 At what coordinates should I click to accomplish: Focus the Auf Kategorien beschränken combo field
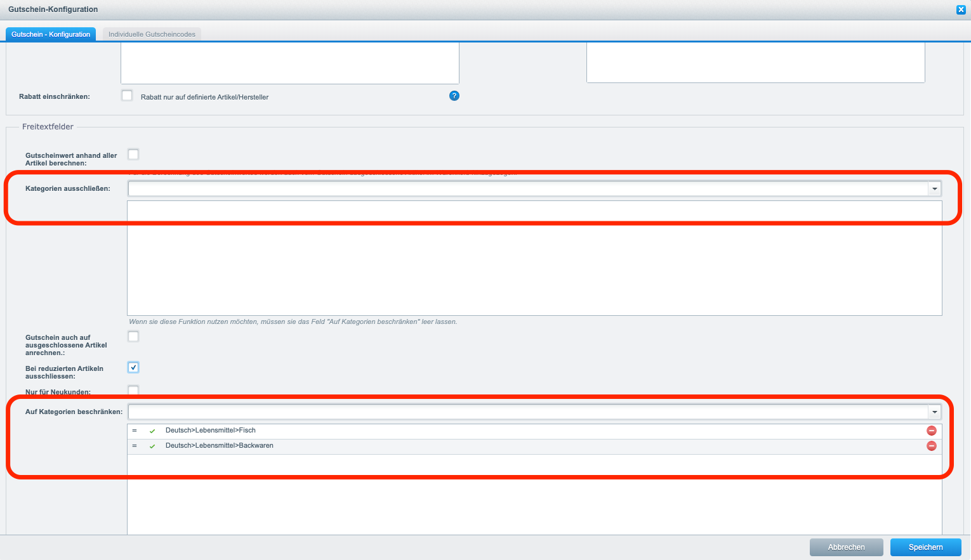pyautogui.click(x=528, y=412)
